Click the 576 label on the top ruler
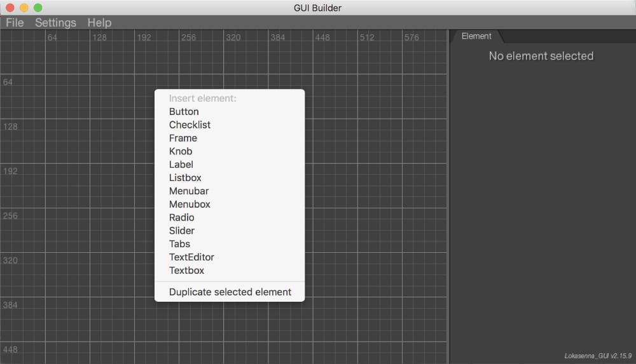Image resolution: width=636 pixels, height=364 pixels. pyautogui.click(x=411, y=37)
